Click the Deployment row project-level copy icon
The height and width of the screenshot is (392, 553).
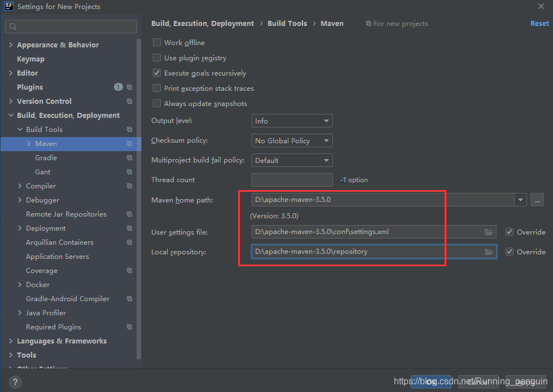coord(129,228)
